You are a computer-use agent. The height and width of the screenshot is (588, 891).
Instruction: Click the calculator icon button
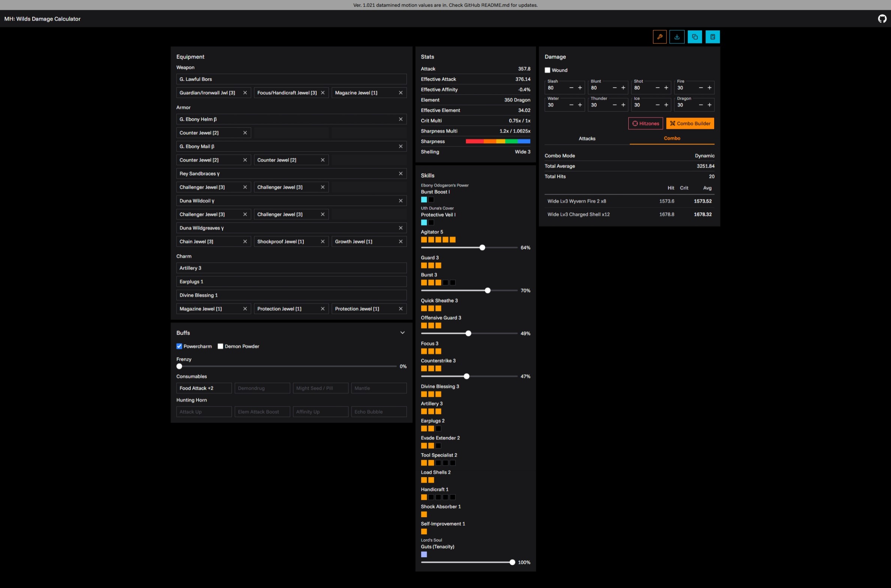tap(712, 37)
